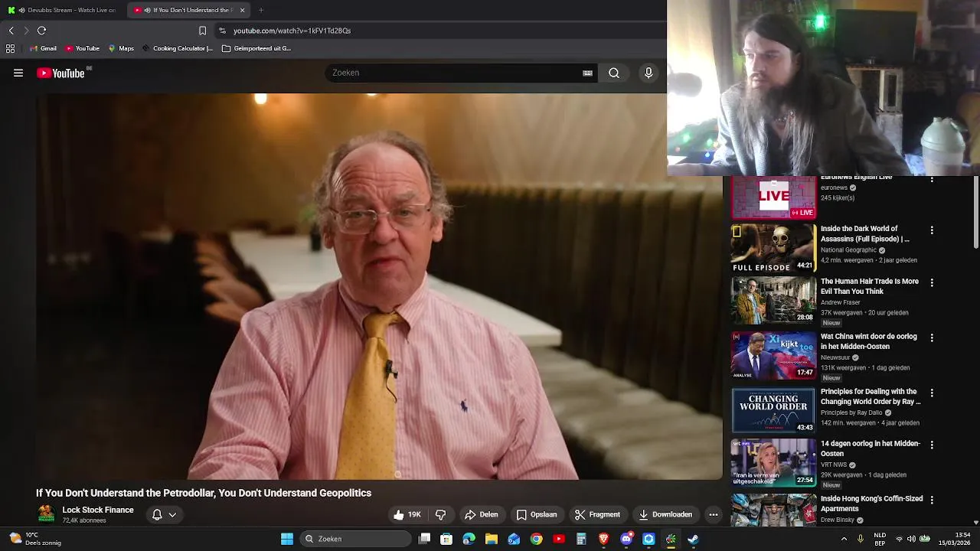Like the video (19K thumbs up)
Image resolution: width=980 pixels, height=551 pixels.
pyautogui.click(x=407, y=515)
